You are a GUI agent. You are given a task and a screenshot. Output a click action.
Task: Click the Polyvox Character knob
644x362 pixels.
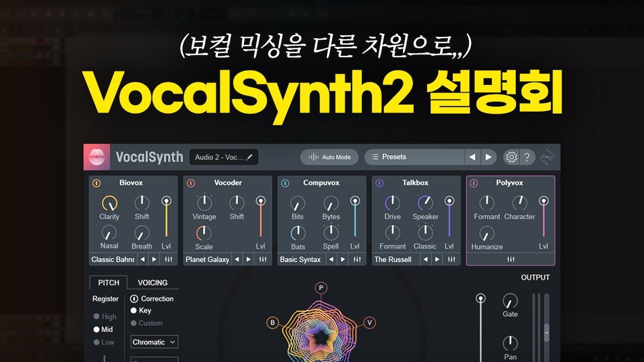[520, 203]
